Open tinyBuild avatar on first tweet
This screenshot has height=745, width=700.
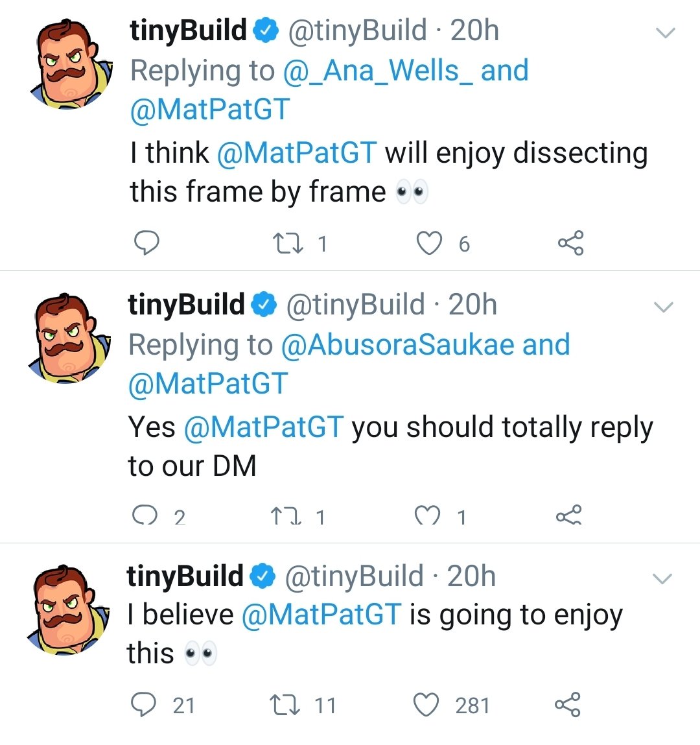(x=70, y=63)
